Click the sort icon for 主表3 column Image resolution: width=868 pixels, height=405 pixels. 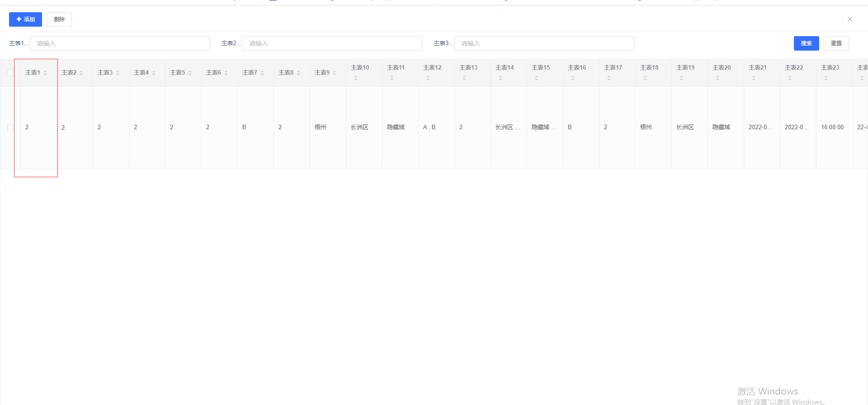pos(118,73)
